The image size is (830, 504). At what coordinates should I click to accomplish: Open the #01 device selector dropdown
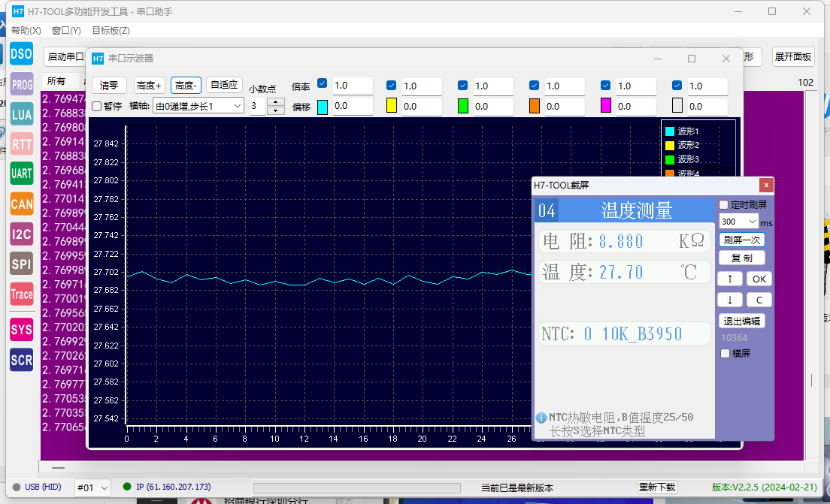point(92,487)
